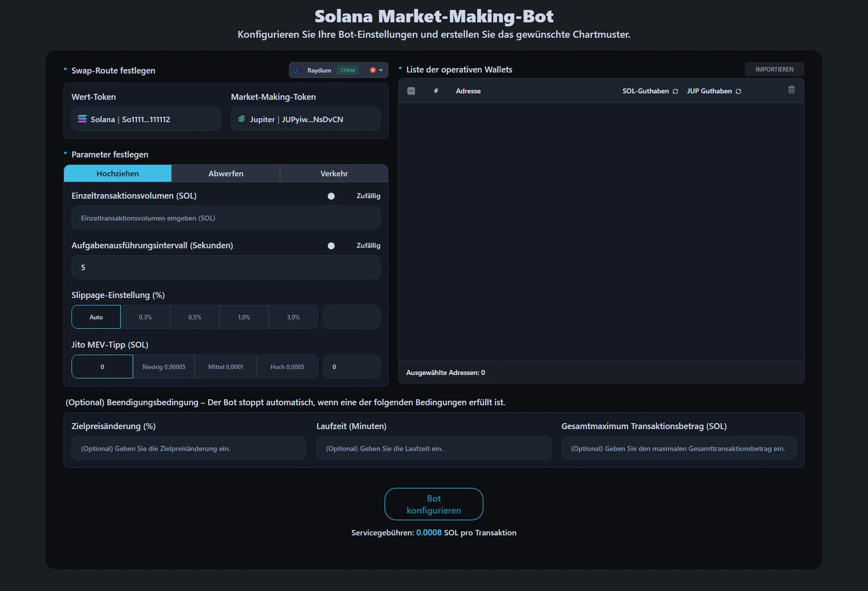Open the Market-Making-Token Jupiter selector

click(x=305, y=119)
